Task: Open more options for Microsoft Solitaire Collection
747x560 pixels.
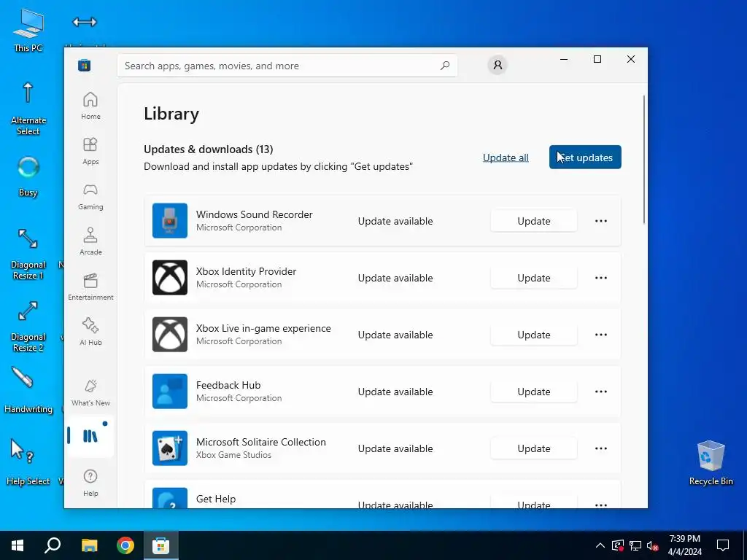Action: (x=601, y=448)
